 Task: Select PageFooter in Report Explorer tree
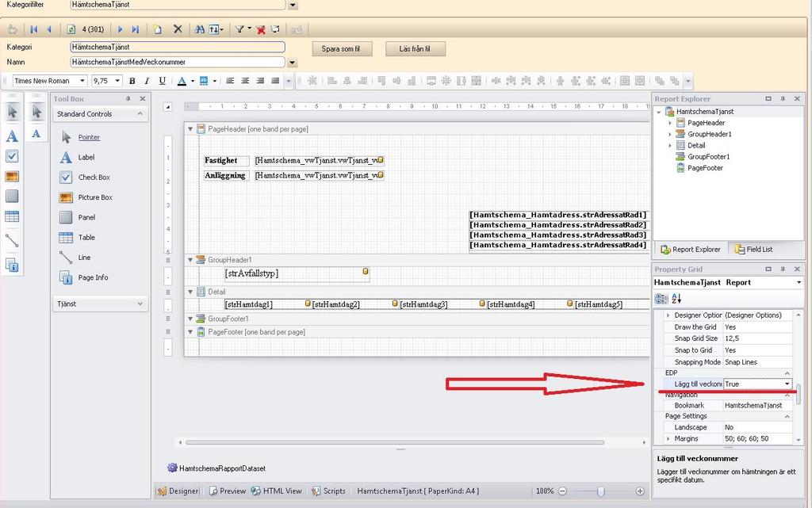coord(705,168)
